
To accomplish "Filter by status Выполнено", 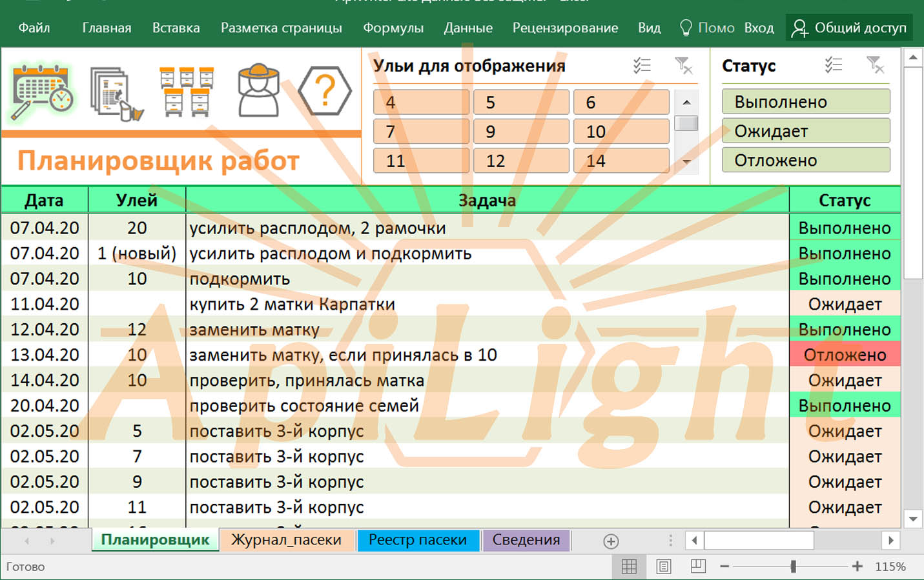I will click(x=805, y=102).
